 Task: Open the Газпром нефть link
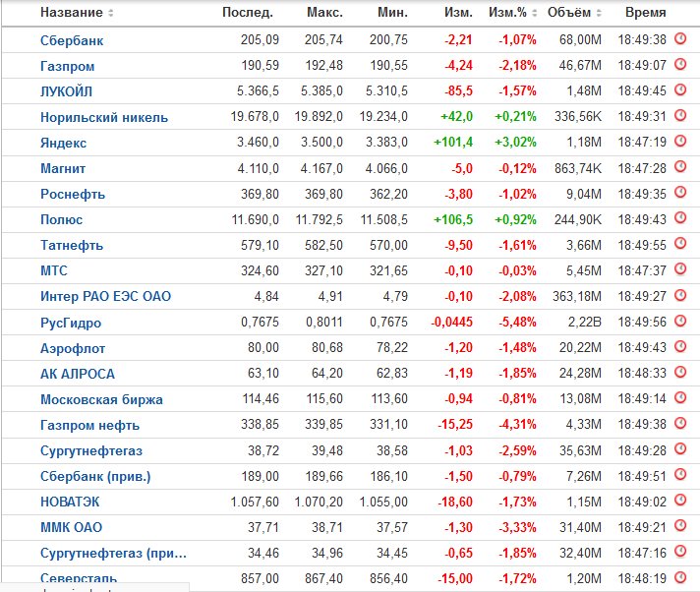89,425
